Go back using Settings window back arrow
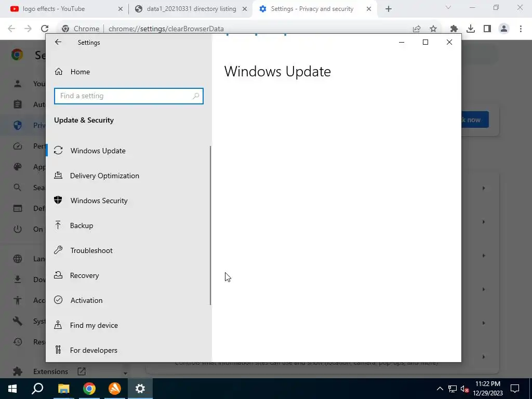Viewport: 532px width, 399px height. (58, 42)
